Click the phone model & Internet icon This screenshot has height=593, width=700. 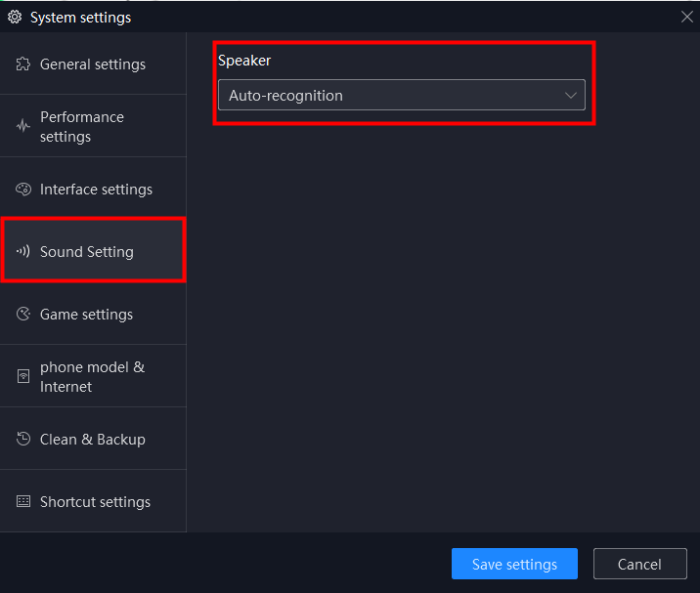coord(23,376)
